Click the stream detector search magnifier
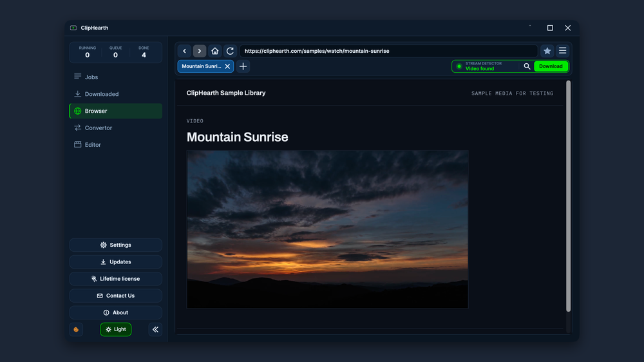This screenshot has height=362, width=644. 527,66
